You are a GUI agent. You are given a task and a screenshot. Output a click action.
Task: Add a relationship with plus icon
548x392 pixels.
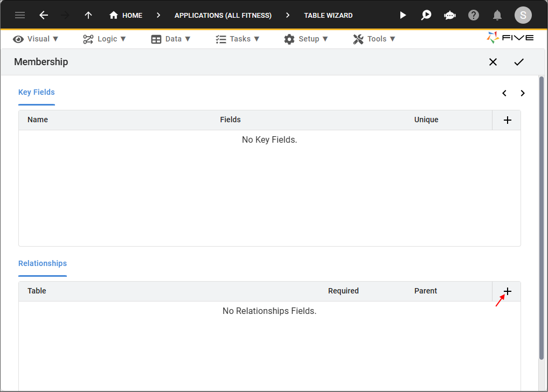[508, 291]
